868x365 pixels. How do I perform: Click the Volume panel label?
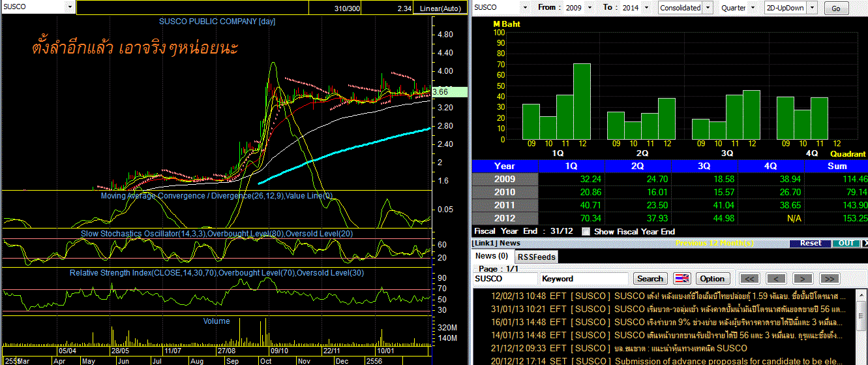(217, 321)
